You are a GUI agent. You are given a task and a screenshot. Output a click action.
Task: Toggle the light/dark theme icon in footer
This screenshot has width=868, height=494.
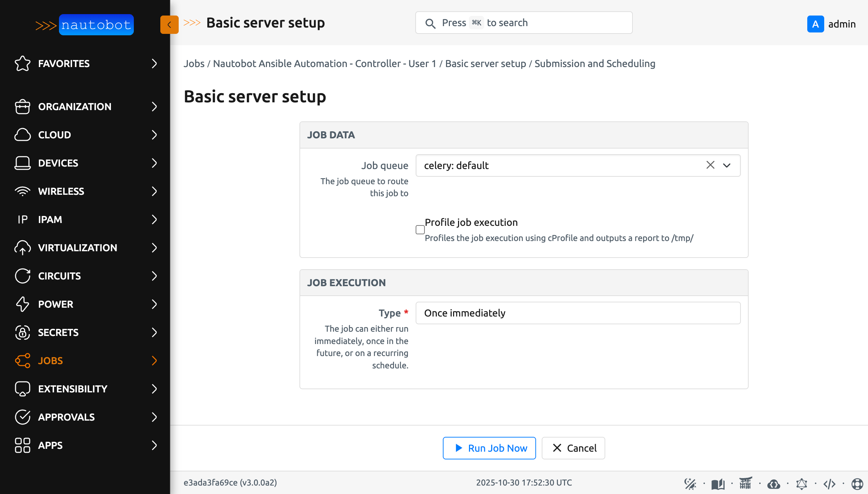click(690, 484)
